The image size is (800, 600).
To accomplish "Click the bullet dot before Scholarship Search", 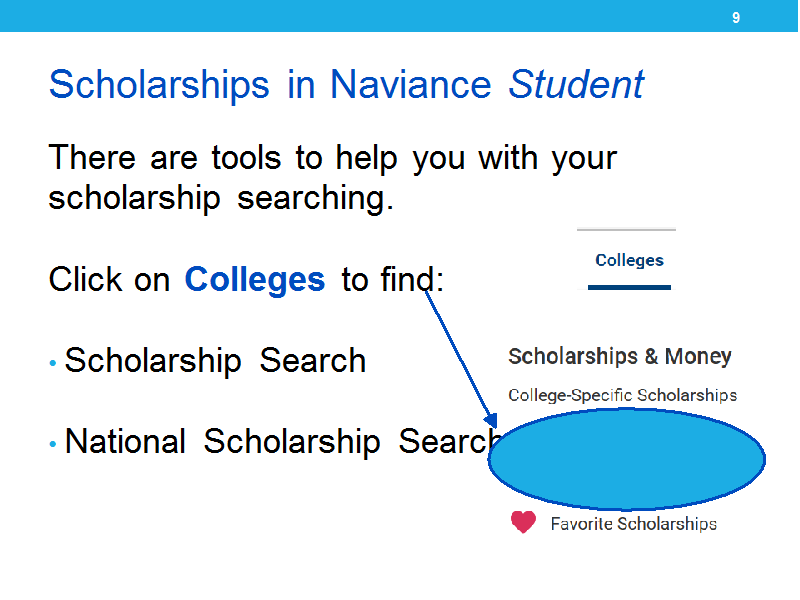I will click(x=53, y=363).
